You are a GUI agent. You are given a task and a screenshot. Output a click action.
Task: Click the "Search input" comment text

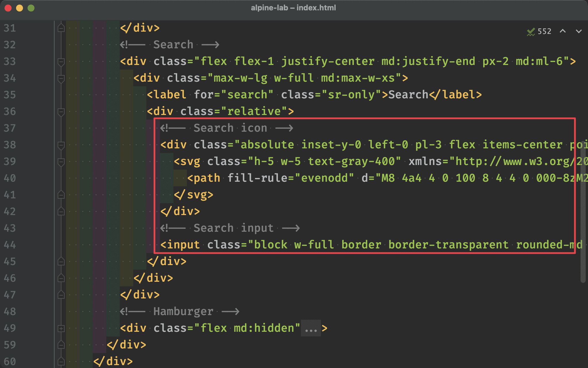[x=233, y=228]
